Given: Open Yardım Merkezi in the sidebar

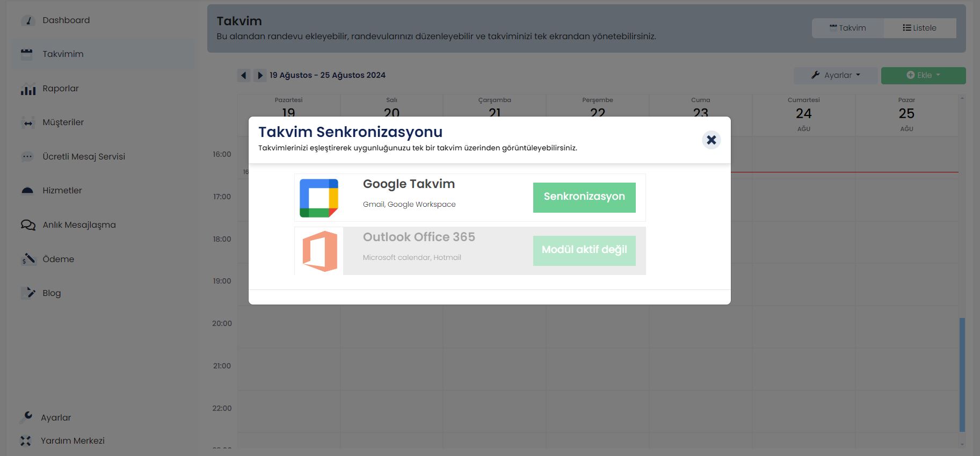Looking at the screenshot, I should [72, 441].
